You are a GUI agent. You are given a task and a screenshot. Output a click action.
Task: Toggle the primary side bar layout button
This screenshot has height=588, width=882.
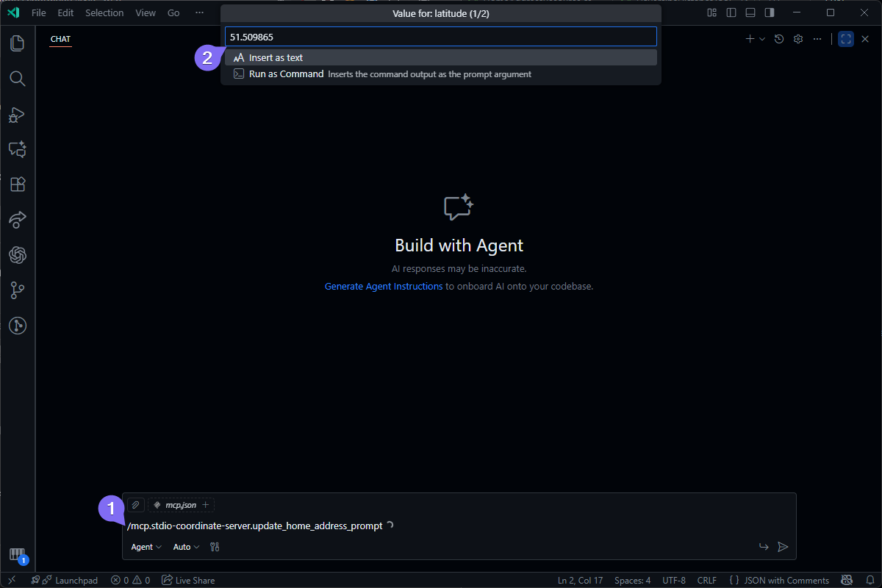731,12
